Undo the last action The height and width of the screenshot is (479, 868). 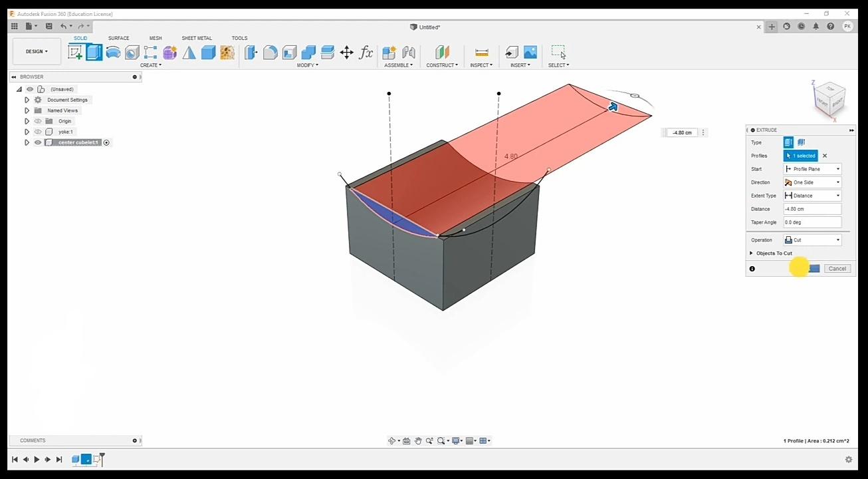point(64,27)
